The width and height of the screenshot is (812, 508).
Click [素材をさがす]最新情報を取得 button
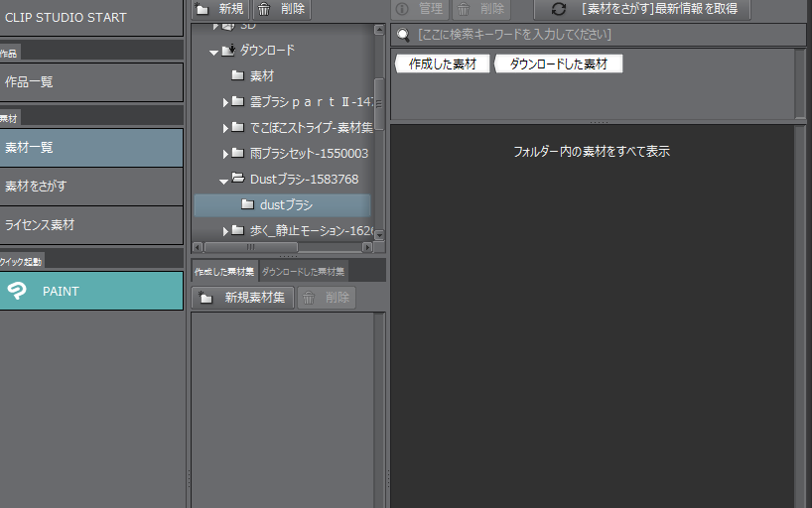[x=642, y=9]
